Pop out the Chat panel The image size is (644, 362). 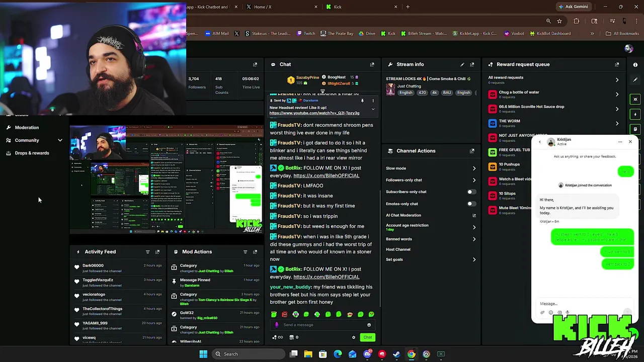pos(372,64)
